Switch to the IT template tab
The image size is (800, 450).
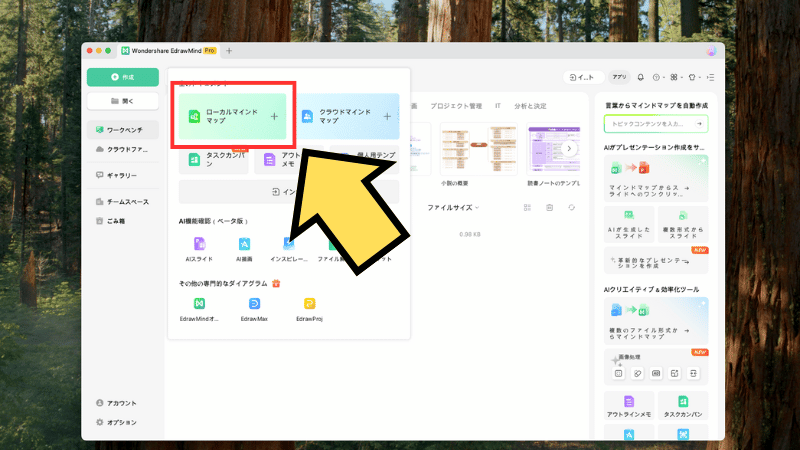click(497, 106)
